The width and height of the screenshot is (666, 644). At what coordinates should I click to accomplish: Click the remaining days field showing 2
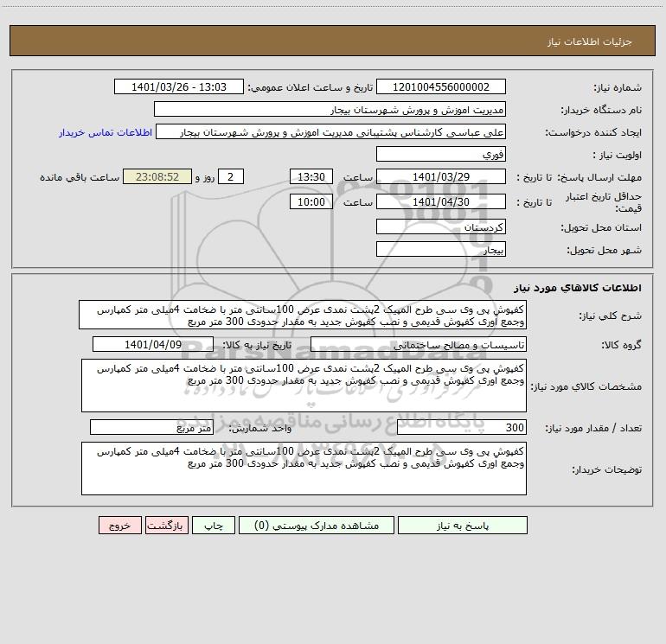[x=231, y=176]
